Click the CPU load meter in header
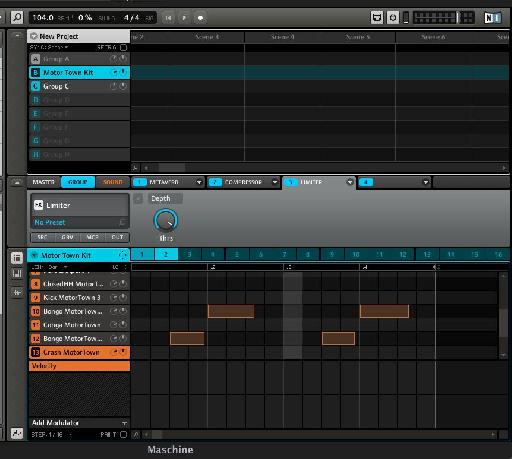The image size is (512, 459). (406, 18)
